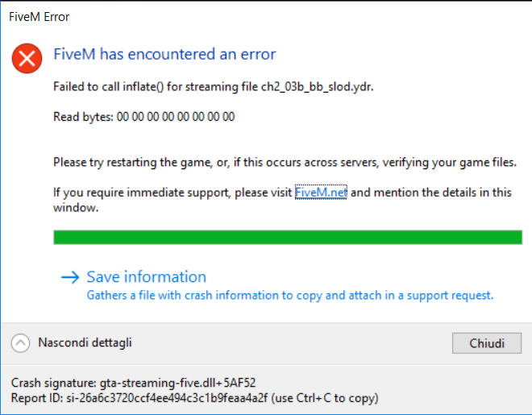This screenshot has width=532, height=415.
Task: Click the Report ID label
Action: click(x=38, y=397)
